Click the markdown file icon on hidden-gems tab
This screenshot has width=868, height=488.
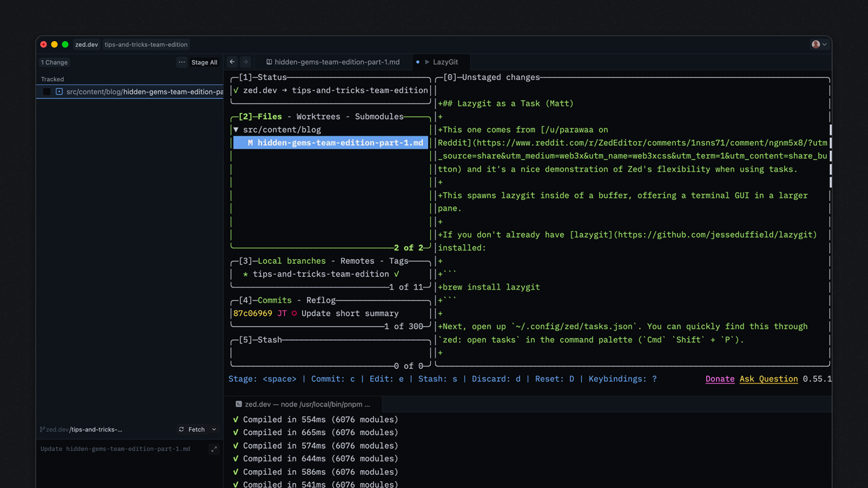click(x=269, y=62)
